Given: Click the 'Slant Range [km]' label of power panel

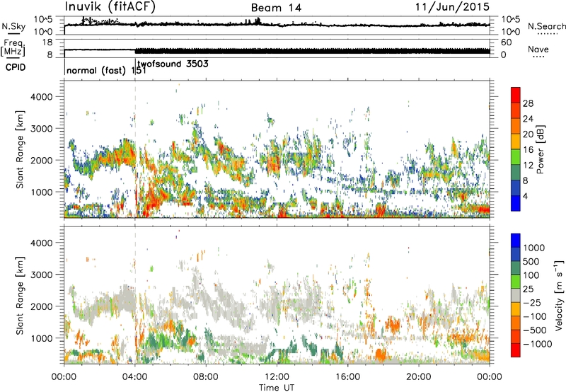Looking at the screenshot, I should [x=20, y=149].
